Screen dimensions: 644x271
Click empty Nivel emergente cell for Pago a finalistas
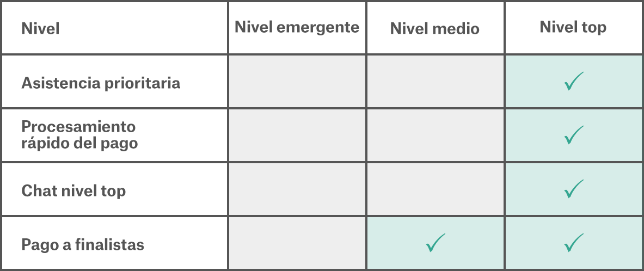(297, 243)
